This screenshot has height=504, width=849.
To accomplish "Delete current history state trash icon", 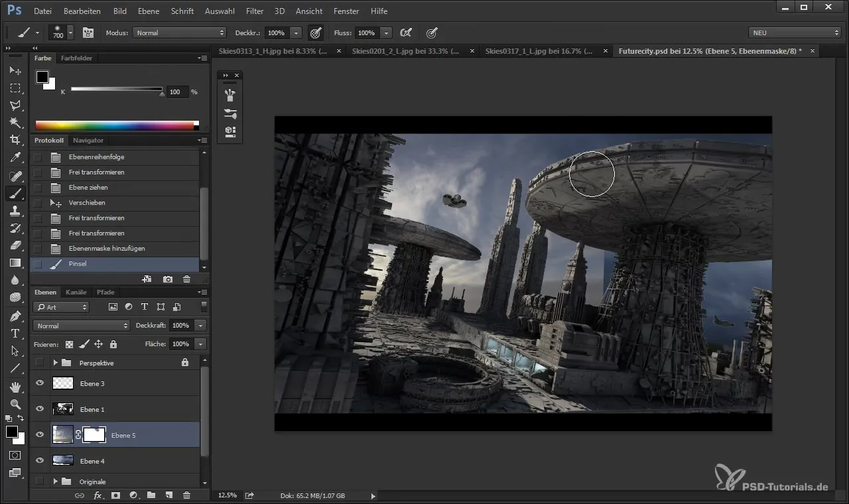I will (186, 280).
